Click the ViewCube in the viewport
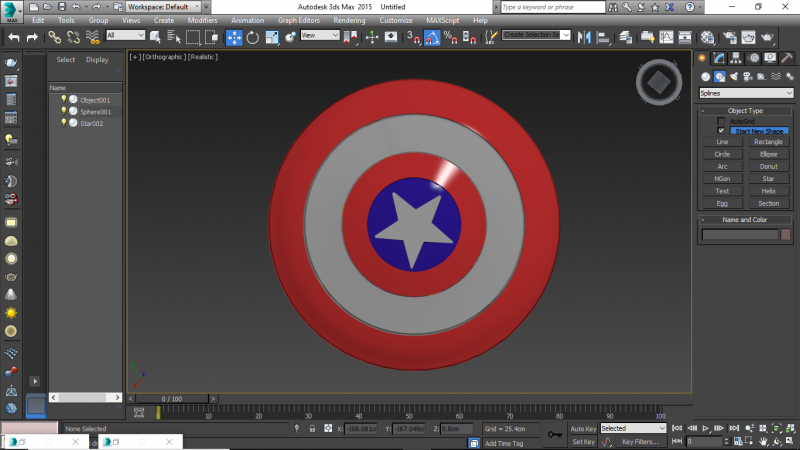This screenshot has height=450, width=800. coord(659,82)
